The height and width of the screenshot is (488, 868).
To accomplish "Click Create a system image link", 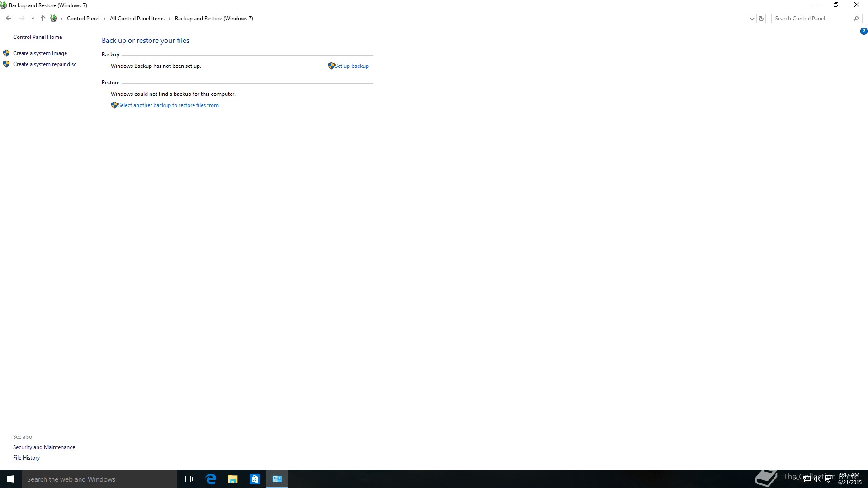I will click(x=40, y=53).
